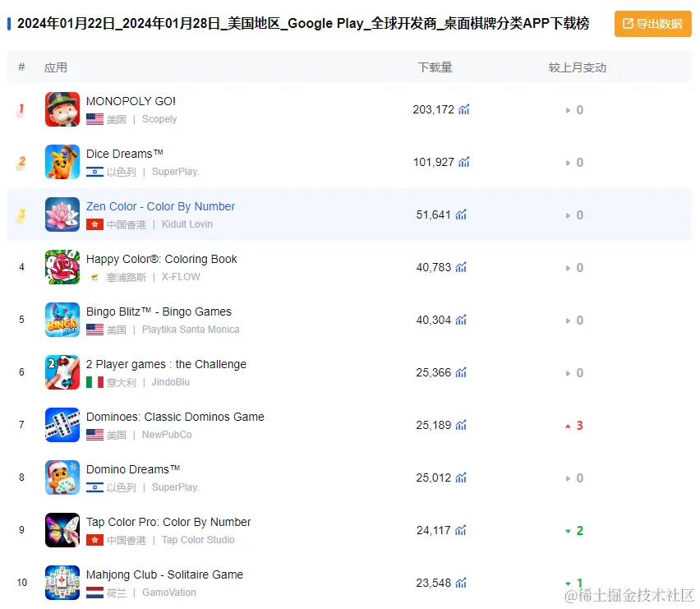Click the Italy flag beside JindoBlu

94,382
